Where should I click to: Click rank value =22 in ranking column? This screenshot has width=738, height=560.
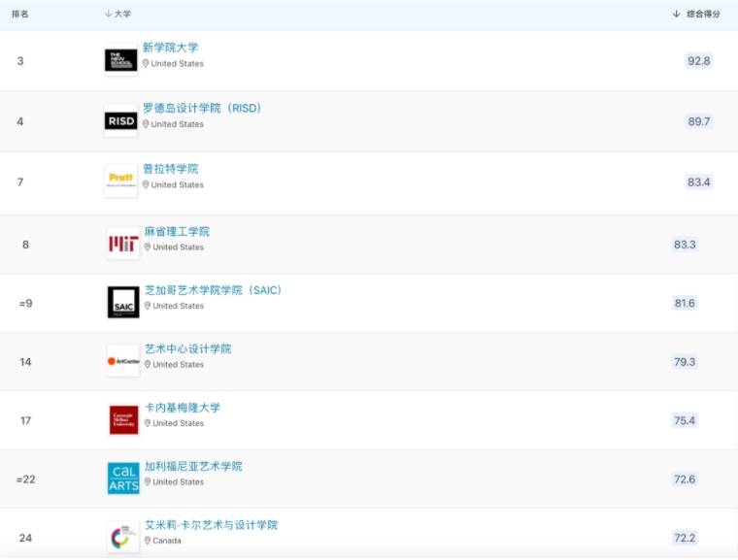tap(25, 479)
